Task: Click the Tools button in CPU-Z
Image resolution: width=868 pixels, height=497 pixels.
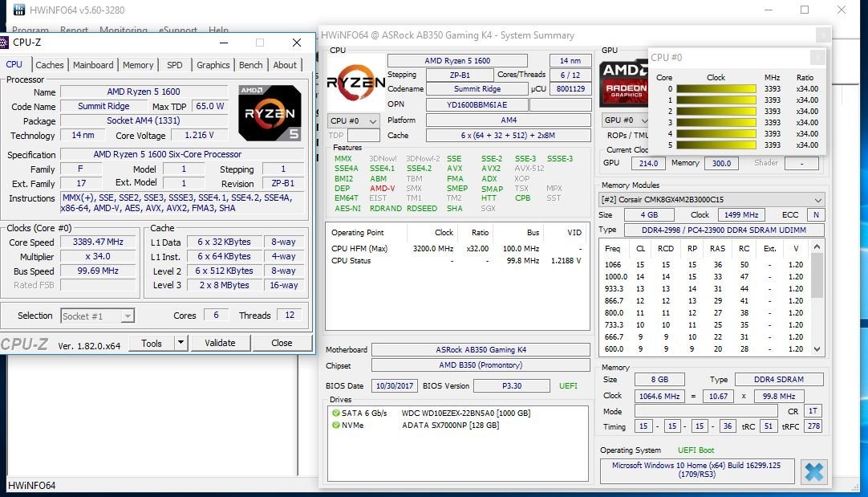Action: click(x=152, y=343)
